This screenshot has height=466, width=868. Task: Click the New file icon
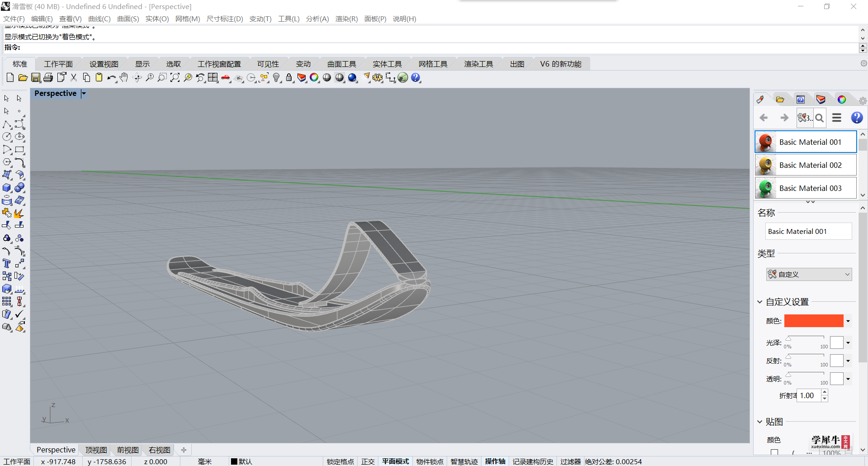(10, 78)
